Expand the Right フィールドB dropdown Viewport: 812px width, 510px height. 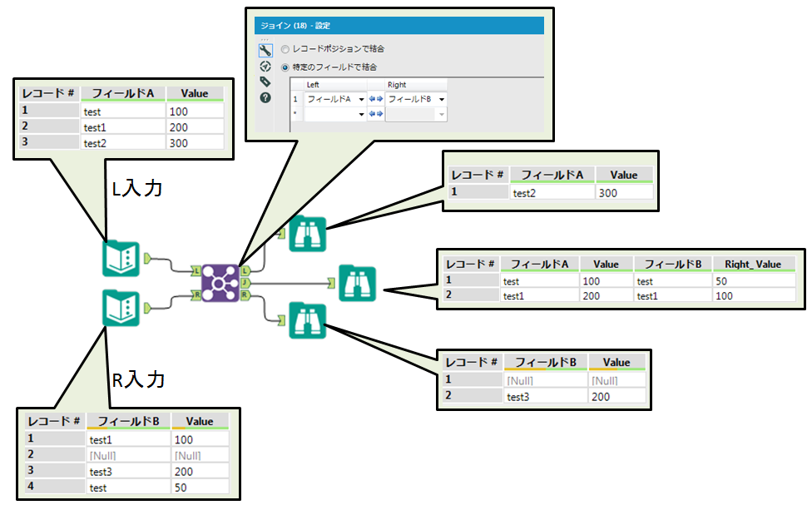[441, 99]
